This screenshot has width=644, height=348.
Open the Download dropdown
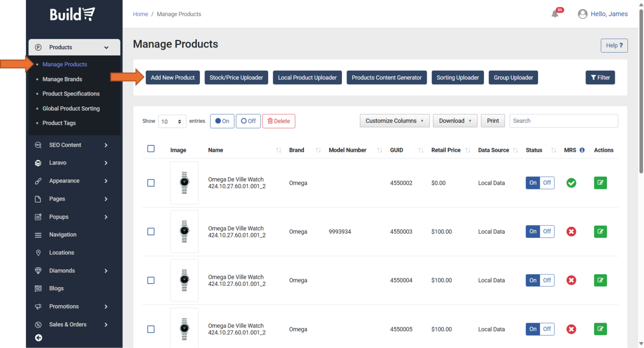pyautogui.click(x=455, y=121)
